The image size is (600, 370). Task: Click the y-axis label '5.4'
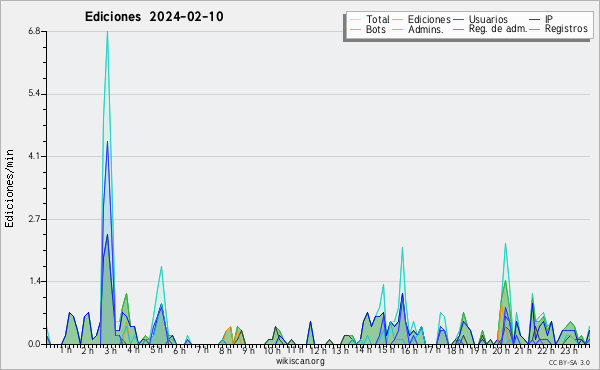(x=34, y=94)
